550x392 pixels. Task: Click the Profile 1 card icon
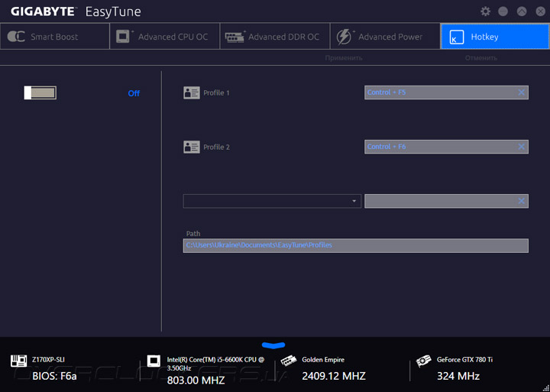point(192,93)
